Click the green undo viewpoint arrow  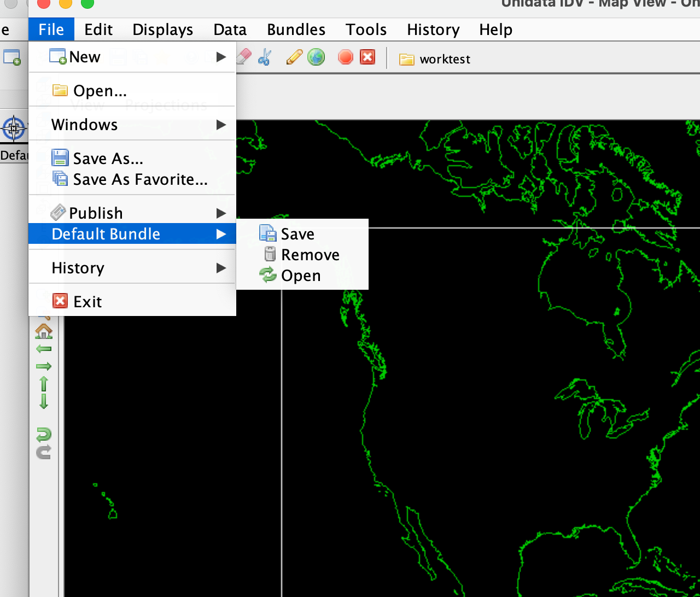[x=44, y=434]
